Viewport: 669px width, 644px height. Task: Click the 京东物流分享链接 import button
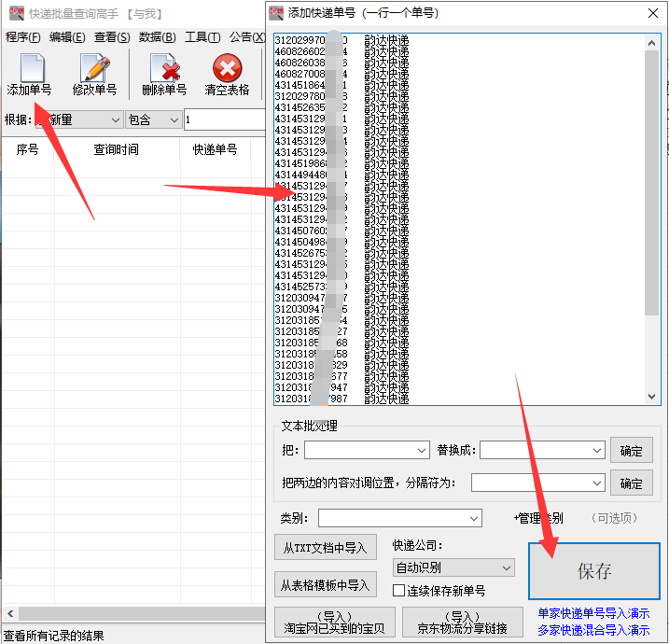[x=462, y=623]
